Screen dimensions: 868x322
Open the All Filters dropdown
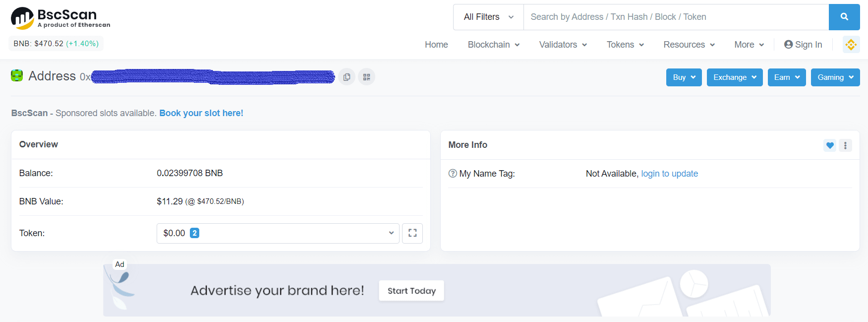tap(488, 17)
